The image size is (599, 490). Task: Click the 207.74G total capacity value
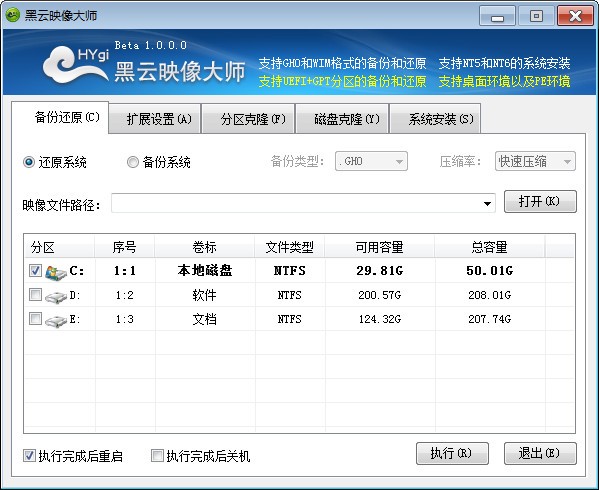[x=490, y=319]
